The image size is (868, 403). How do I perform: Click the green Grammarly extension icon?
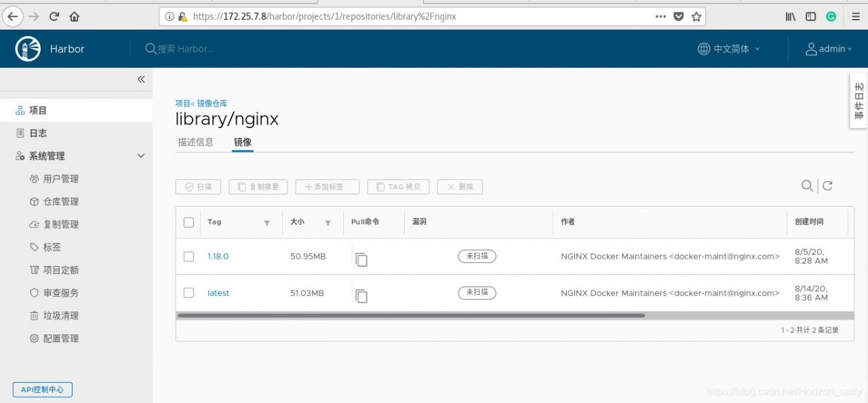click(831, 16)
